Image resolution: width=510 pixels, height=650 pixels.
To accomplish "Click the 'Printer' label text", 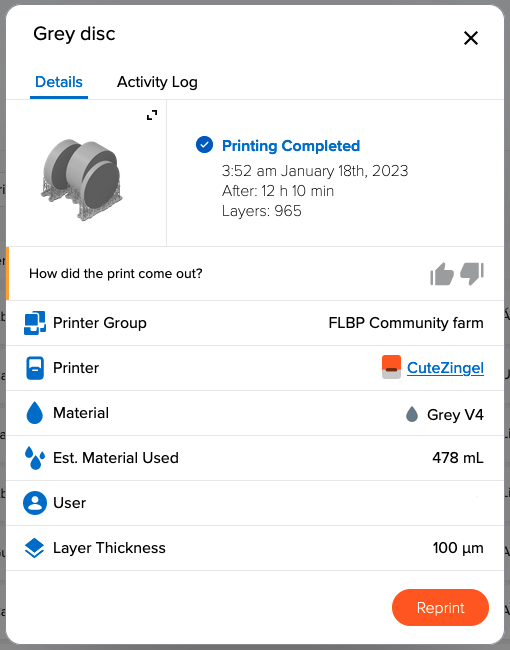I will pos(76,368).
